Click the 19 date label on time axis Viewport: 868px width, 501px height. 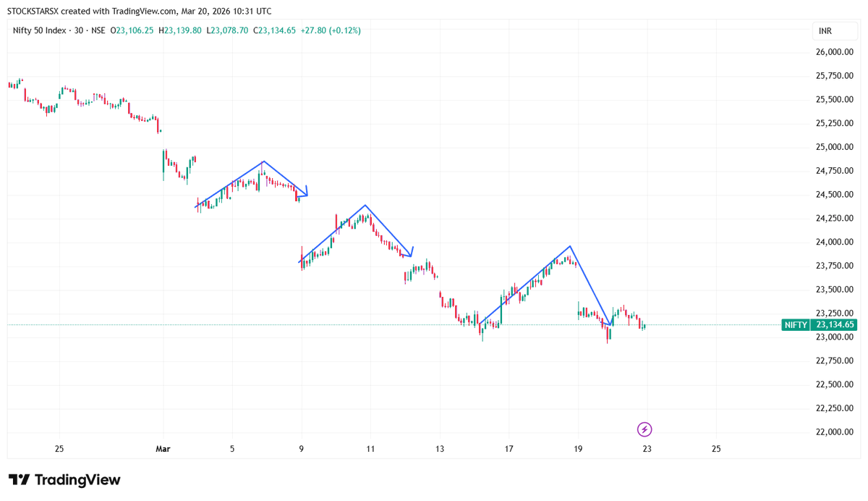tap(578, 449)
